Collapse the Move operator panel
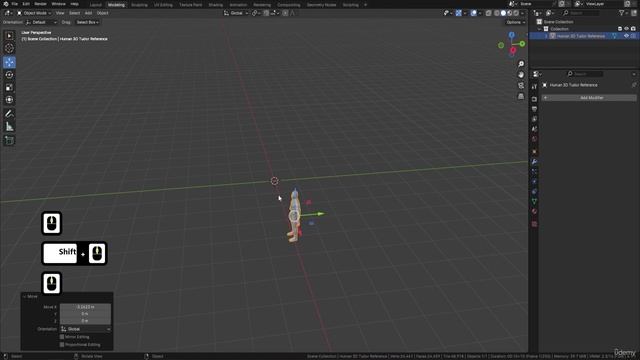Viewport: 640px width, 360px height. click(x=24, y=296)
